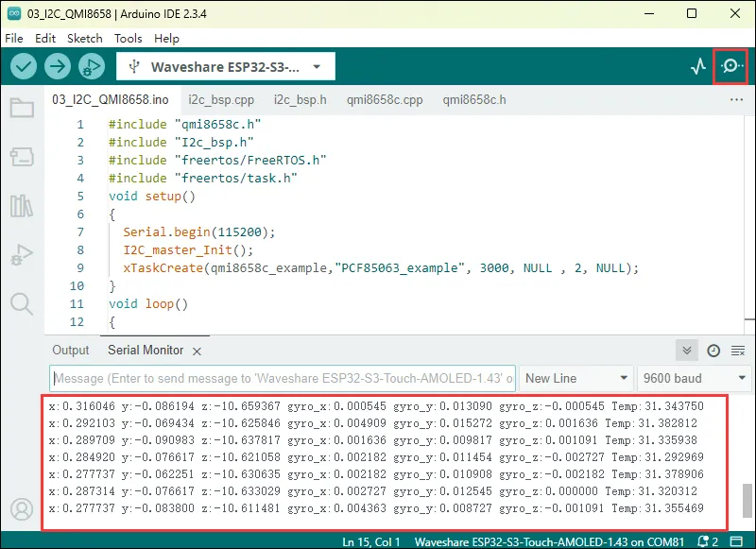
Task: Open the Boards Manager sidebar panel
Action: tap(21, 157)
